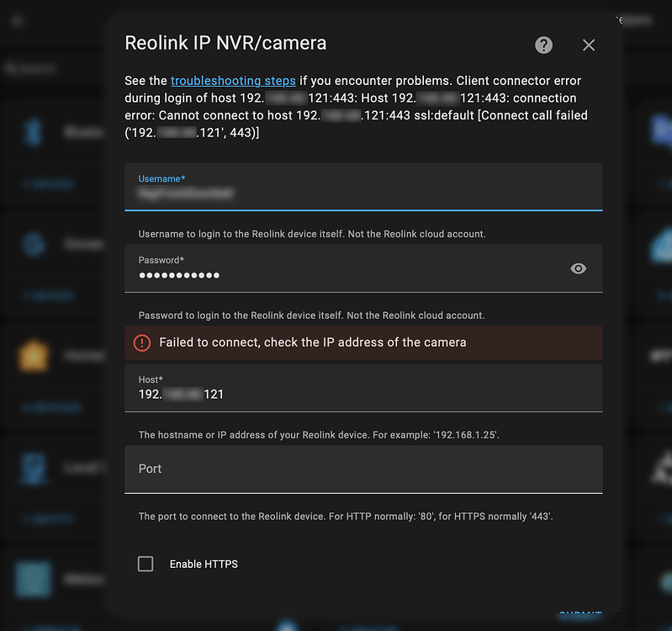
Task: Click the blurred Bluetooth integration icon
Action: (x=33, y=132)
